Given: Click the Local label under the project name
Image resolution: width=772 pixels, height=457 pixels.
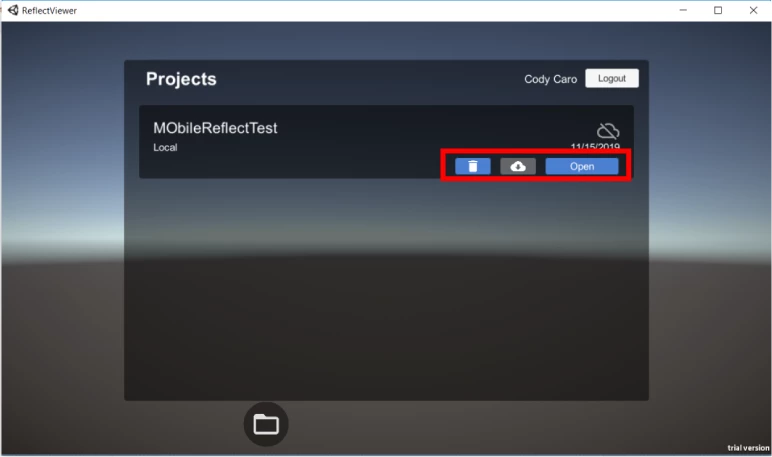Looking at the screenshot, I should coord(165,147).
